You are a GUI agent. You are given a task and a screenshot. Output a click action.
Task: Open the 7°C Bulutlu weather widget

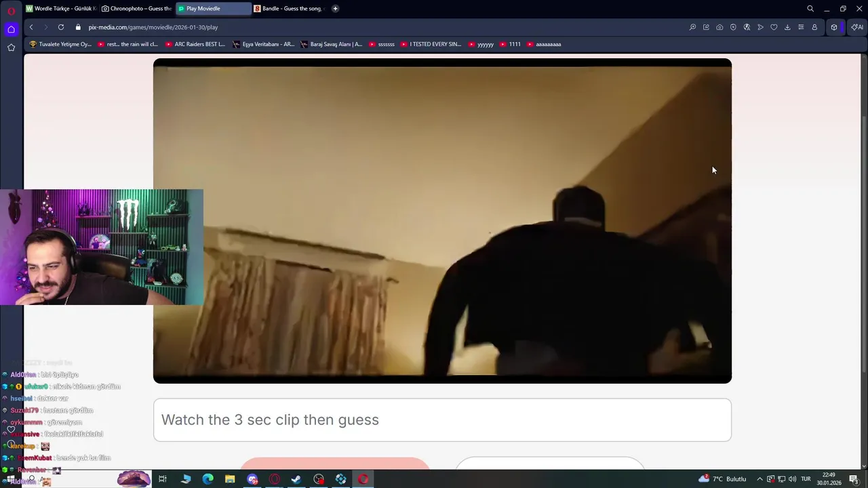pyautogui.click(x=723, y=479)
